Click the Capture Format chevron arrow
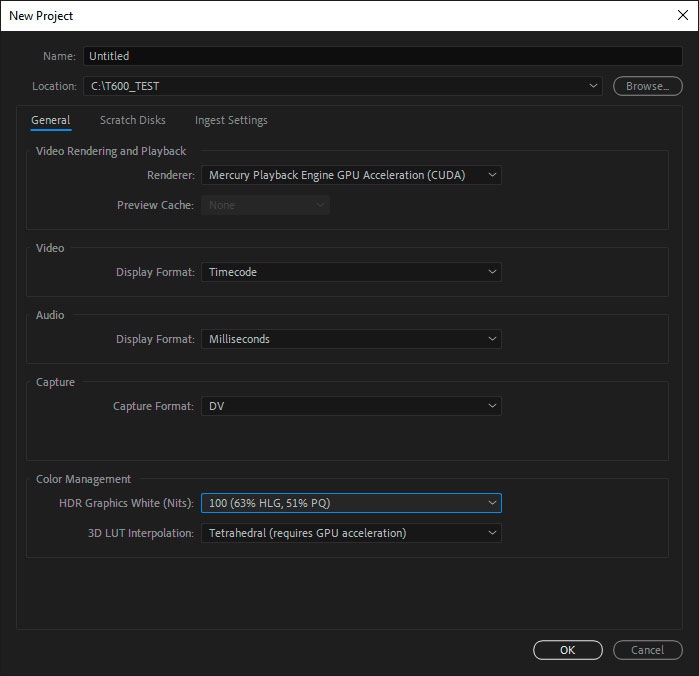The height and width of the screenshot is (676, 699). point(492,406)
